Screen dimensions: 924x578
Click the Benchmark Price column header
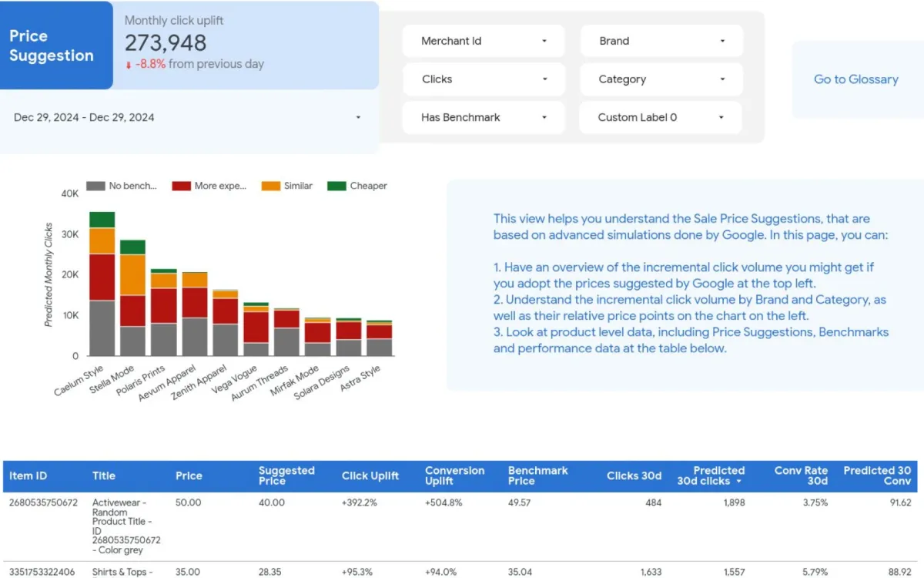(x=537, y=476)
